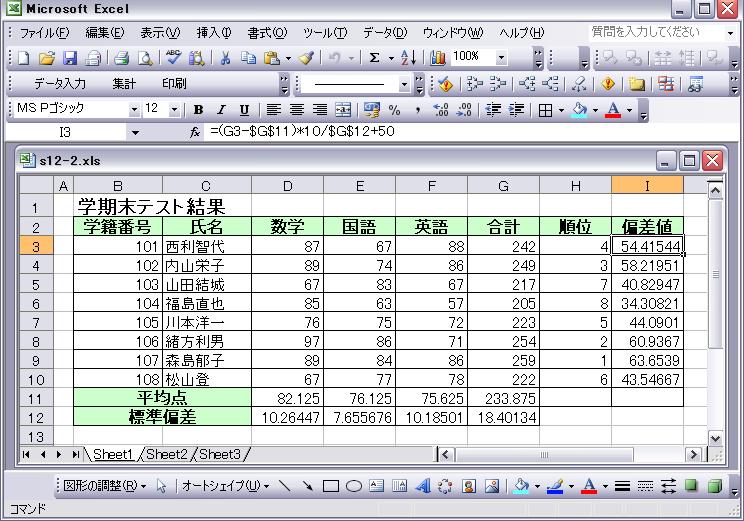Viewport: 744px width, 521px height.
Task: Increase decimal places
Action: (x=441, y=110)
